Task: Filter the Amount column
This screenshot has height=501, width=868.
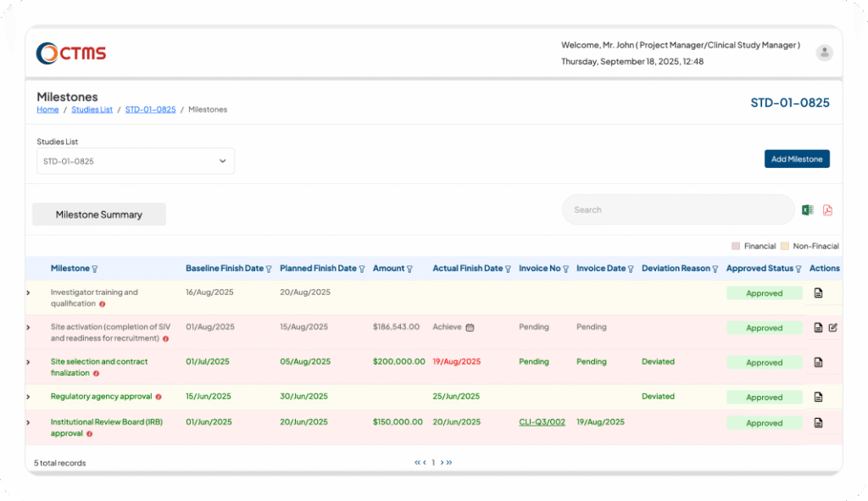Action: point(409,269)
